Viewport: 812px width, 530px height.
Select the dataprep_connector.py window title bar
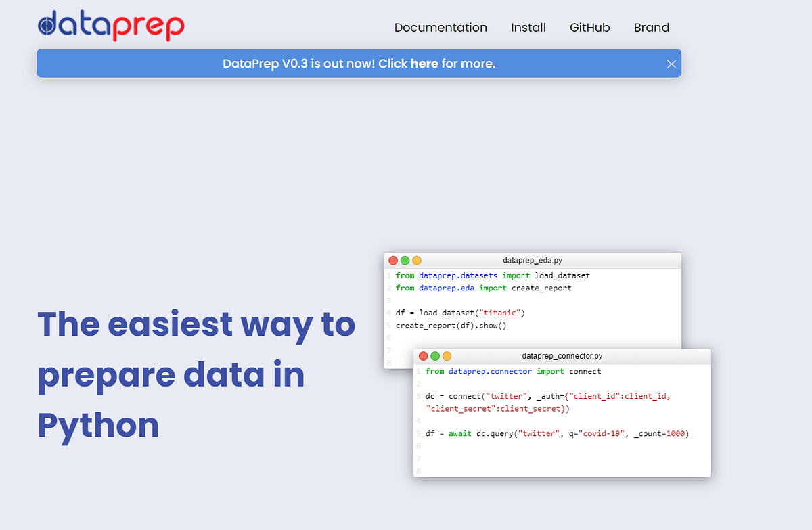(x=562, y=356)
